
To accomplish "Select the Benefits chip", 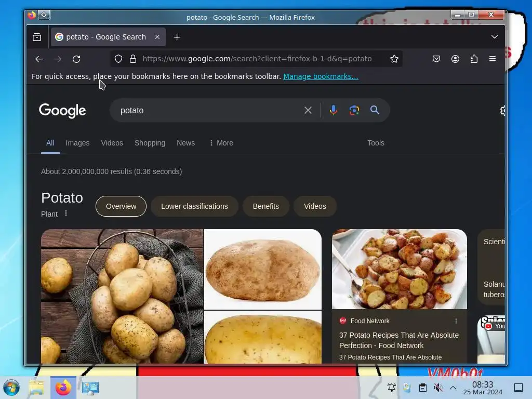I will pyautogui.click(x=266, y=206).
